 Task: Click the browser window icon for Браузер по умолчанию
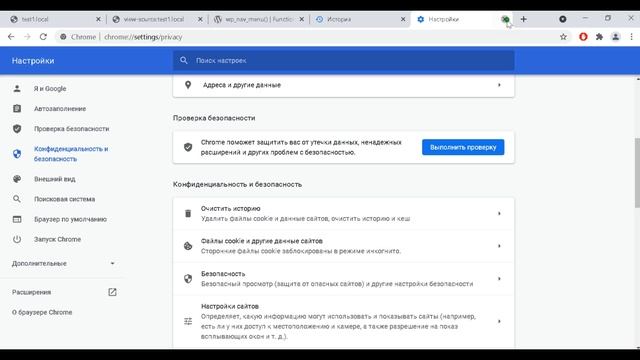tap(17, 219)
